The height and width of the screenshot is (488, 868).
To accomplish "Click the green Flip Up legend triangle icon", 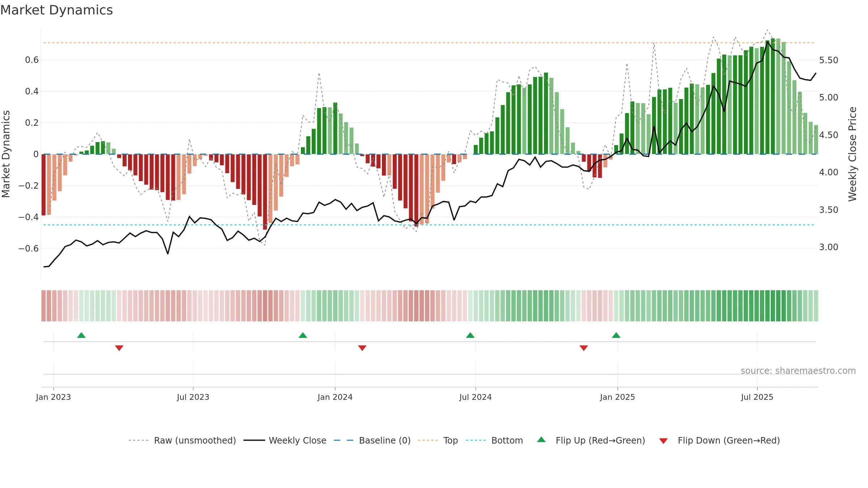I will [541, 440].
